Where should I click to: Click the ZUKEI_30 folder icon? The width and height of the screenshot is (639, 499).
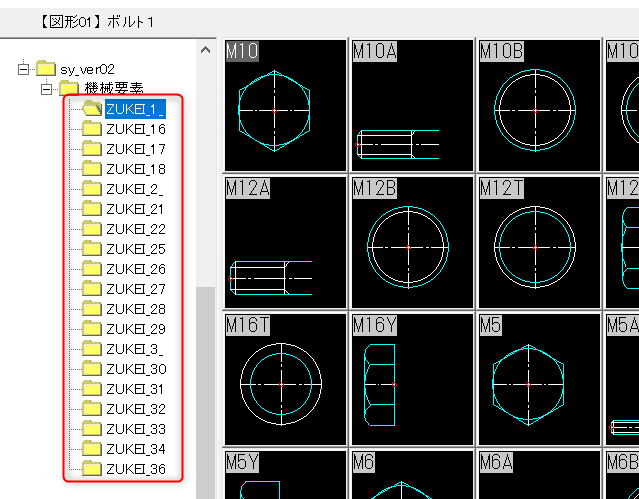coord(92,369)
